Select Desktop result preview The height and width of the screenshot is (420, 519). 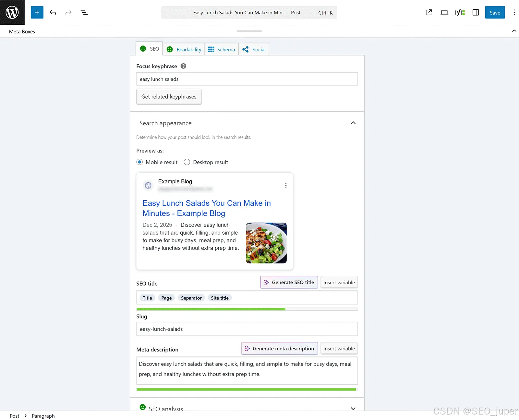(187, 162)
